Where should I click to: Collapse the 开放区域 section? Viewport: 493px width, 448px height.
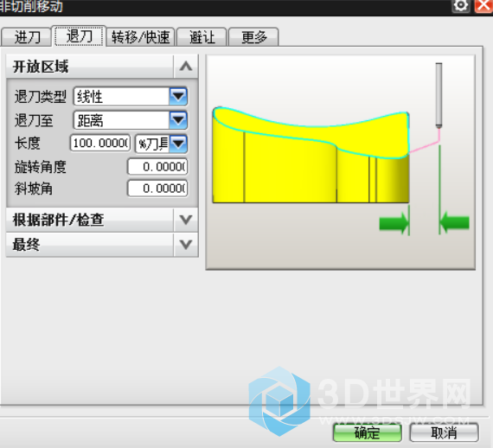point(185,67)
